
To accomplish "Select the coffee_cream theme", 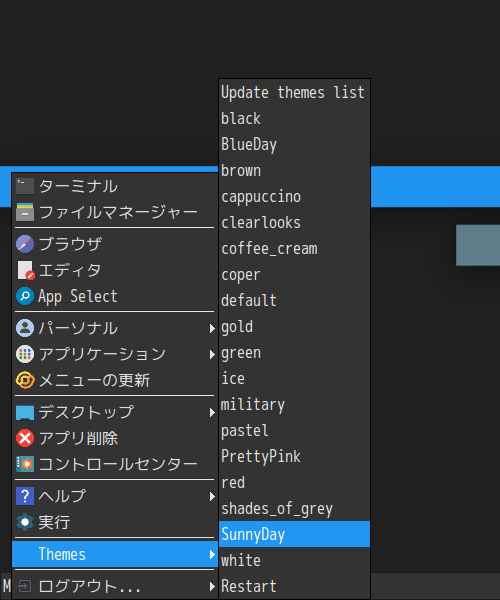I will pyautogui.click(x=294, y=249).
